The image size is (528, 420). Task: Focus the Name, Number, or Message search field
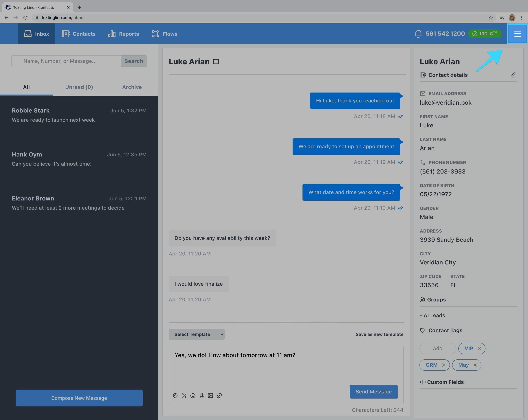tap(66, 61)
